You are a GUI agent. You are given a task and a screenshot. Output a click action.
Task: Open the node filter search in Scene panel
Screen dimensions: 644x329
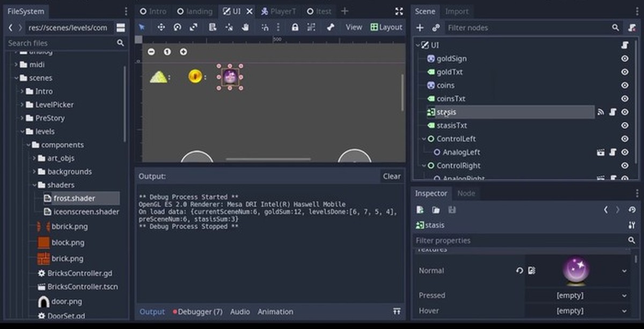(x=615, y=27)
